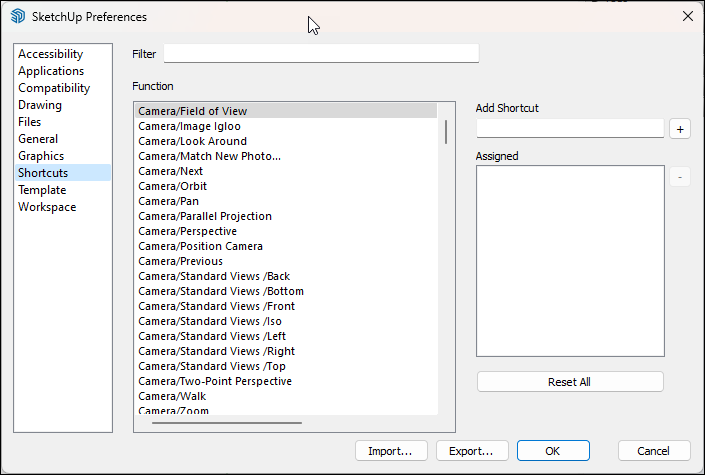Click the Import... button

pos(391,451)
